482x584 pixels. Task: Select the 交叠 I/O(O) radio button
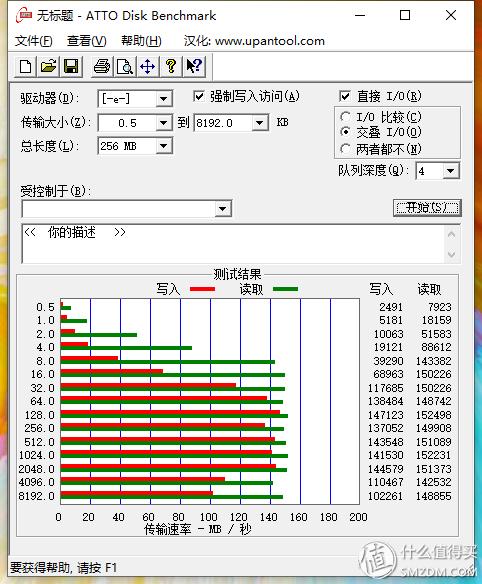point(345,132)
